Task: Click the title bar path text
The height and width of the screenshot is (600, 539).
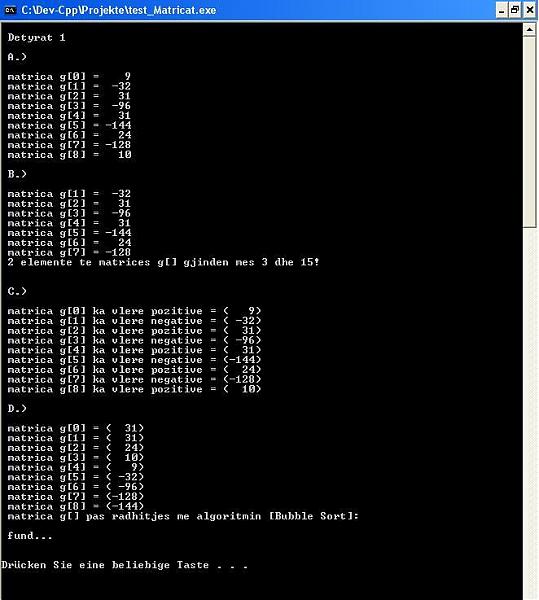Action: 119,10
